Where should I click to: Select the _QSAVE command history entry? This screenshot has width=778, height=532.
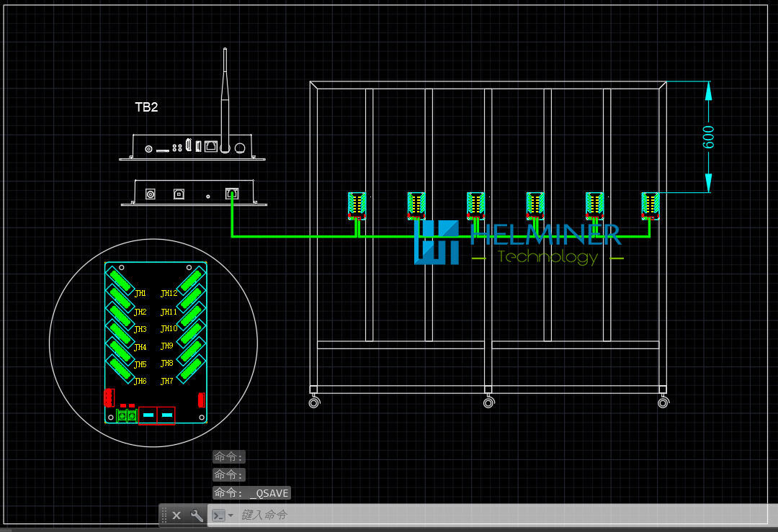coord(251,493)
